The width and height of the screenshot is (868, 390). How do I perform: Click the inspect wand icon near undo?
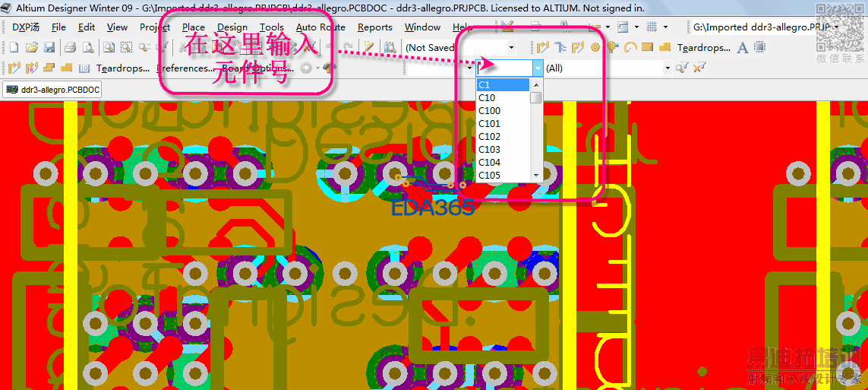(368, 48)
